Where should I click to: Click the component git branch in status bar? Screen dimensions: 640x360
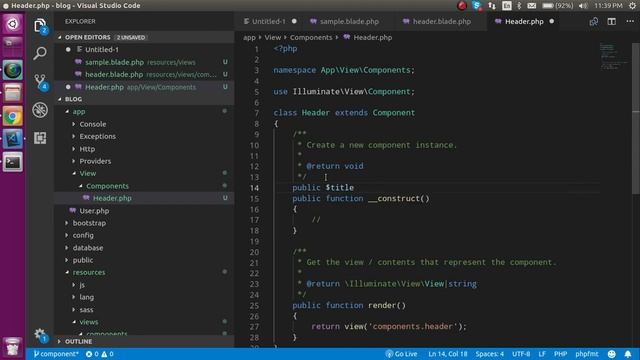56,354
